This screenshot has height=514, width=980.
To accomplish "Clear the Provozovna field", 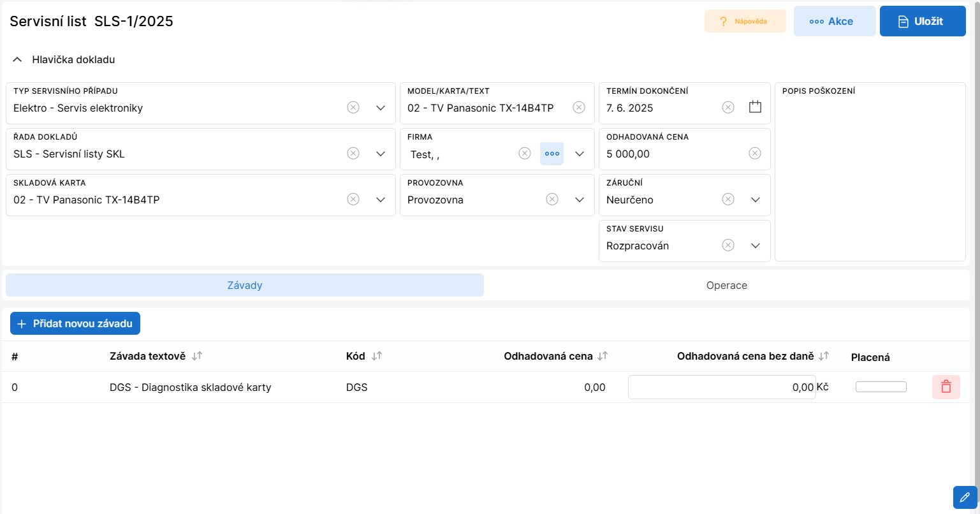I will [552, 199].
